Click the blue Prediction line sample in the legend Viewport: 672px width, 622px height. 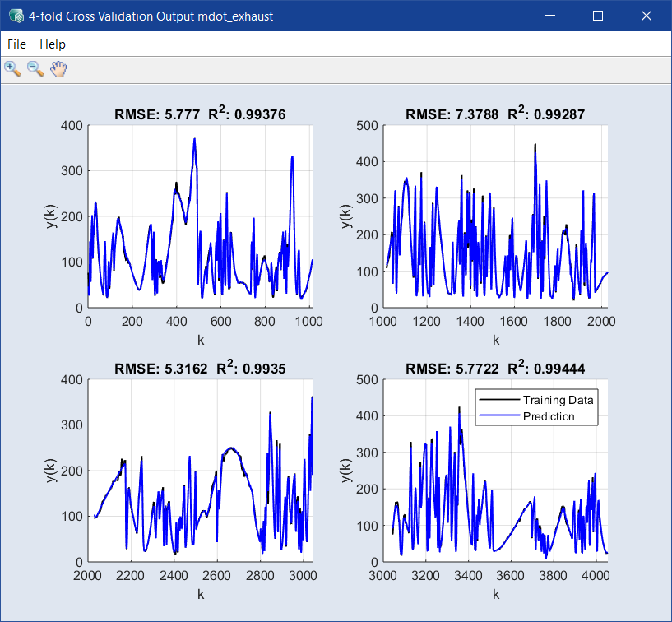click(498, 416)
